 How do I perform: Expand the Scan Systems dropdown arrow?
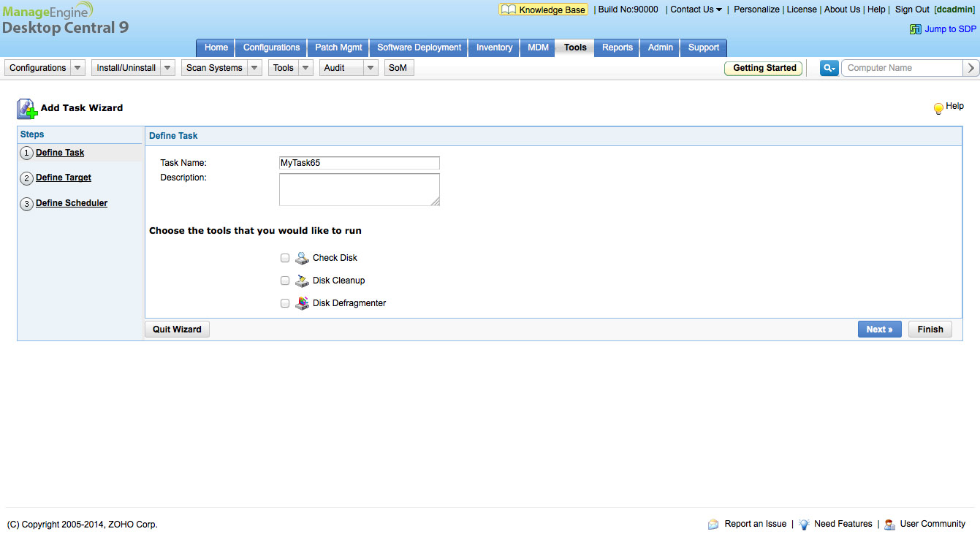point(254,67)
